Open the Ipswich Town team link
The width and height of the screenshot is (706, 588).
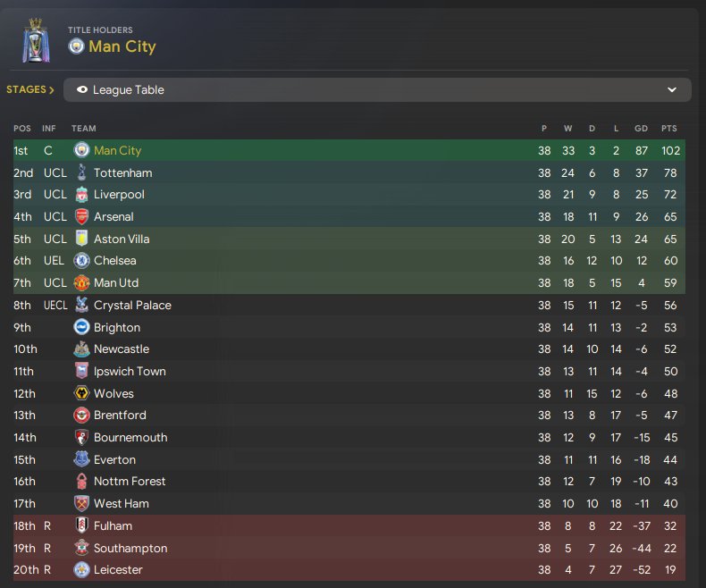pos(130,371)
